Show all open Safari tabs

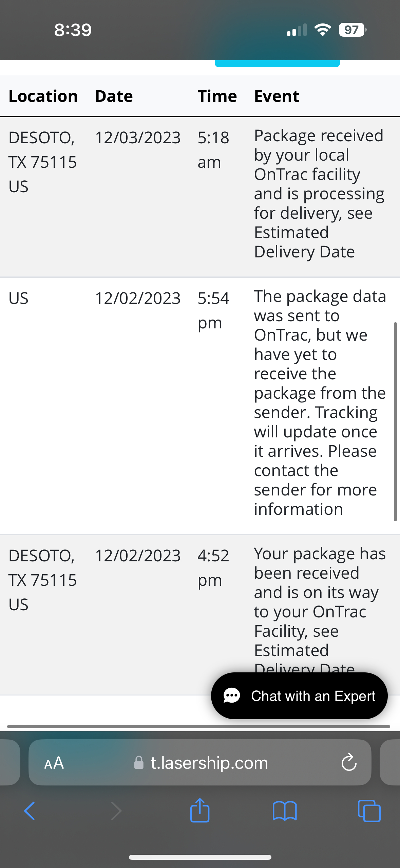pos(369,811)
